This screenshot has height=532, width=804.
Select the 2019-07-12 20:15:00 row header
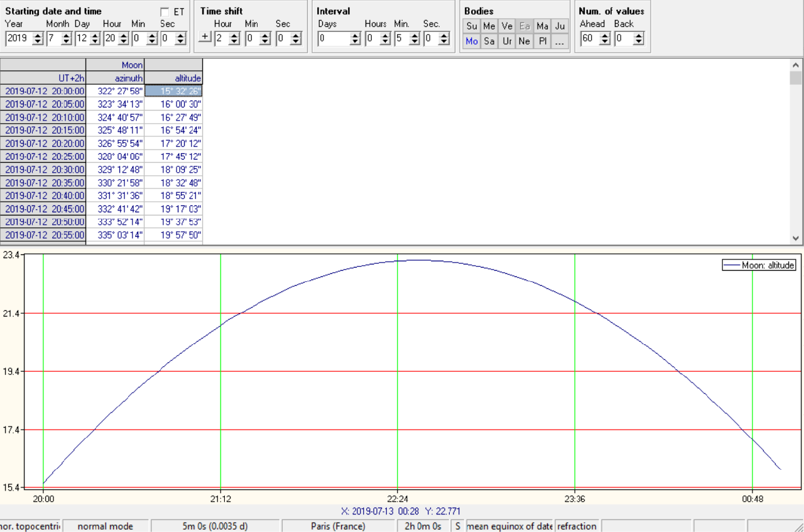[x=43, y=131]
